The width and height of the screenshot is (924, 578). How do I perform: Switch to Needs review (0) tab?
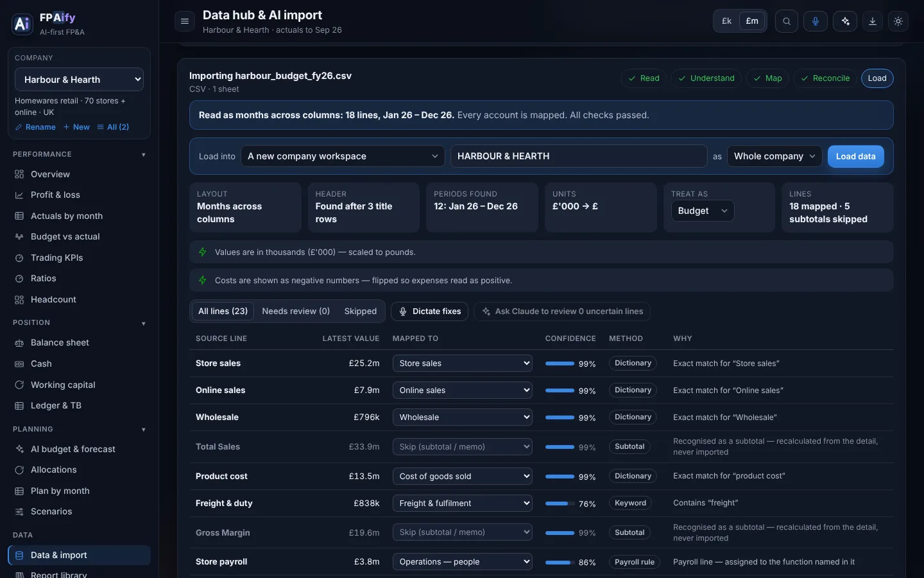[x=296, y=311]
